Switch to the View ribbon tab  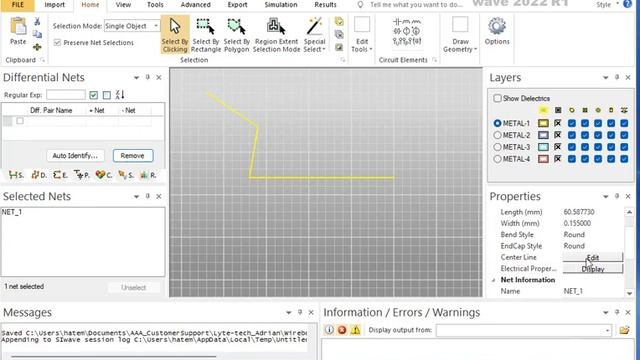tap(123, 4)
